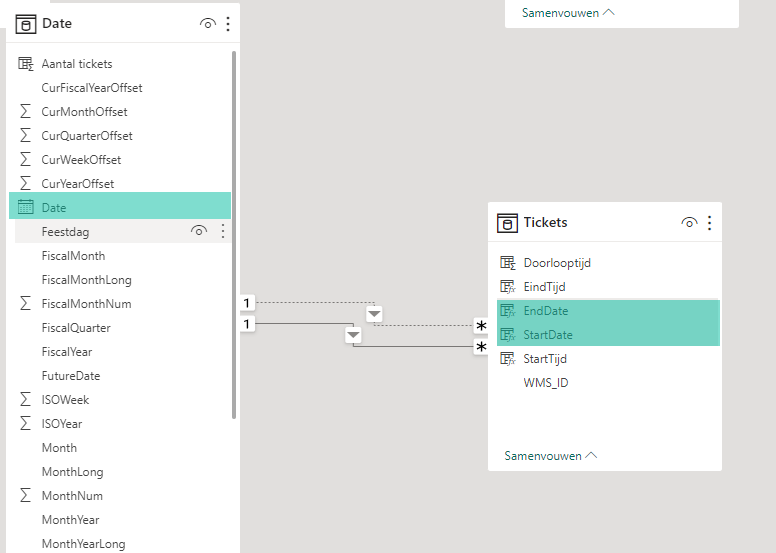Select the EindTijd column in Tickets

(x=544, y=287)
